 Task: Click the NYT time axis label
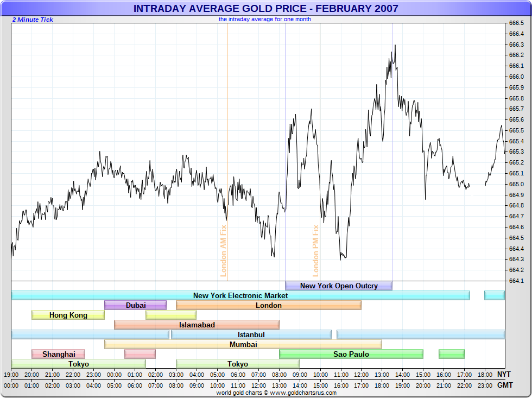(504, 374)
